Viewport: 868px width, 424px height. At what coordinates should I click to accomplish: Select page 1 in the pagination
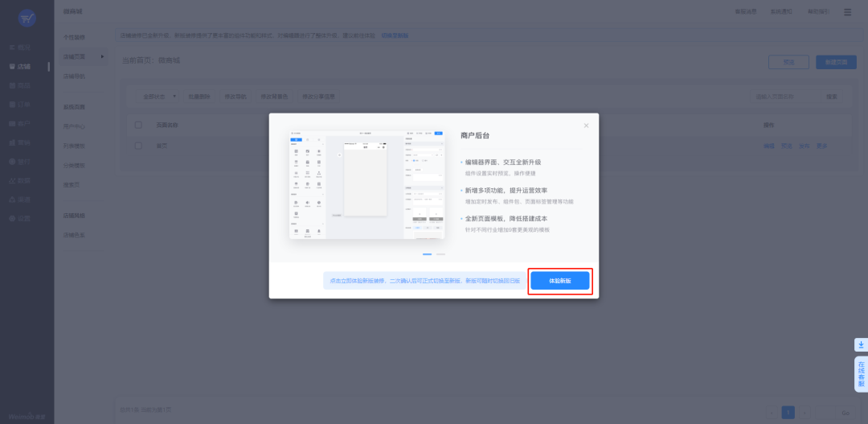tap(788, 413)
